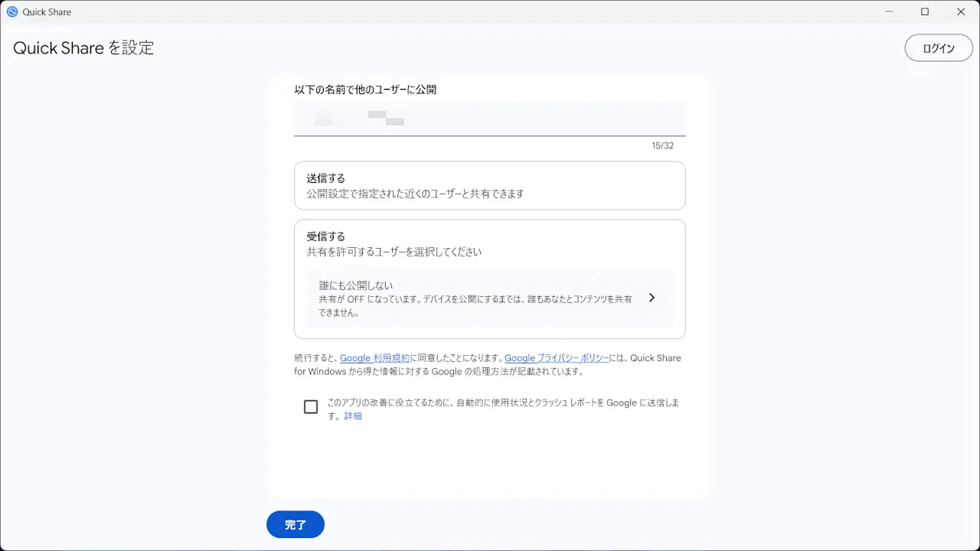980x551 pixels.
Task: Click the 完了 button
Action: coord(296,525)
